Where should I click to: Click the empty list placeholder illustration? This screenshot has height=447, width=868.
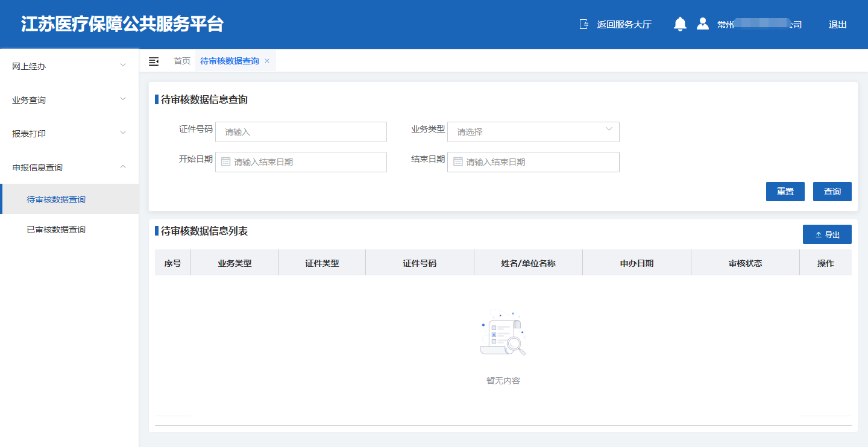click(503, 333)
